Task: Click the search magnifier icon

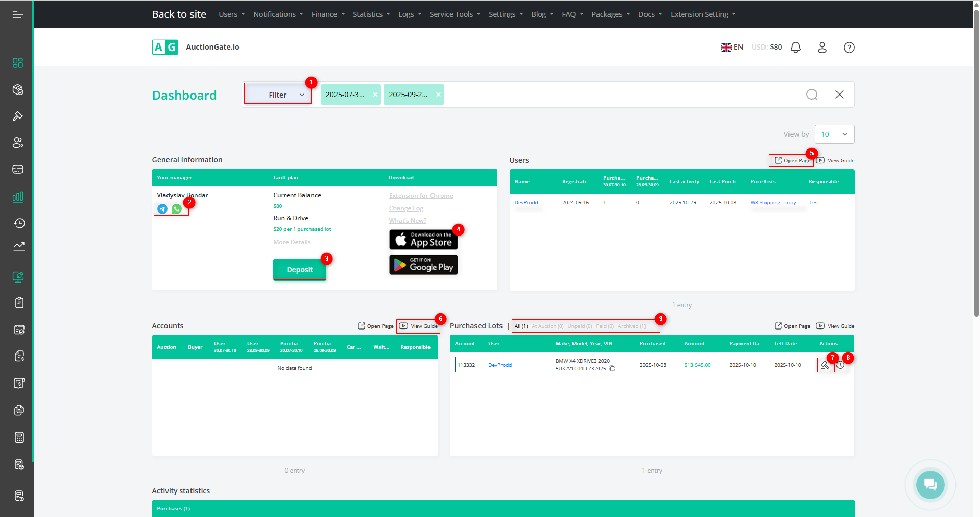Action: 811,95
